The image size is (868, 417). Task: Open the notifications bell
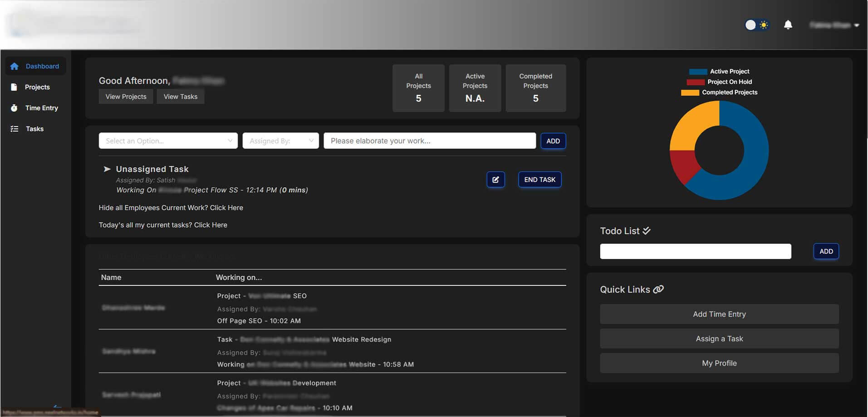click(788, 25)
